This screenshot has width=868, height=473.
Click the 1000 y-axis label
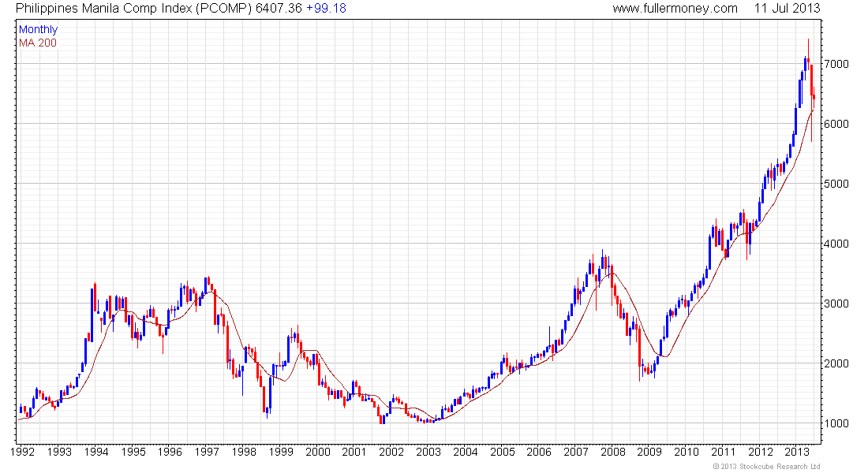(836, 423)
